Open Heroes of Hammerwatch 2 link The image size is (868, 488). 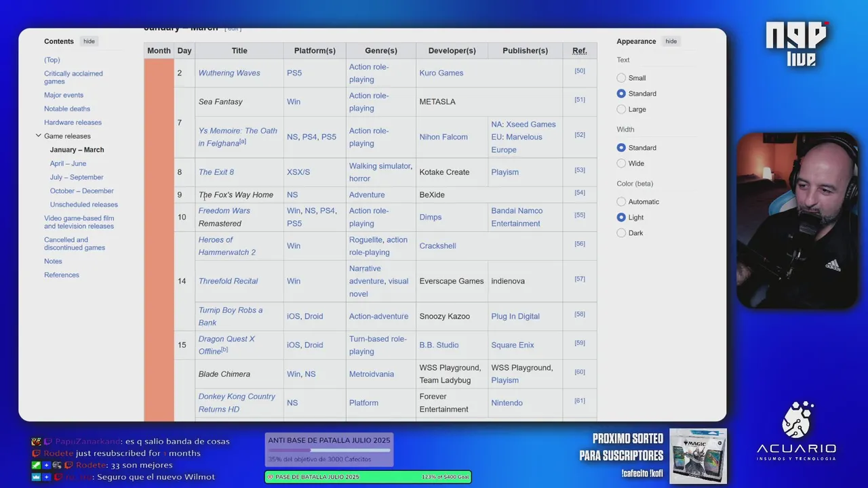[227, 246]
